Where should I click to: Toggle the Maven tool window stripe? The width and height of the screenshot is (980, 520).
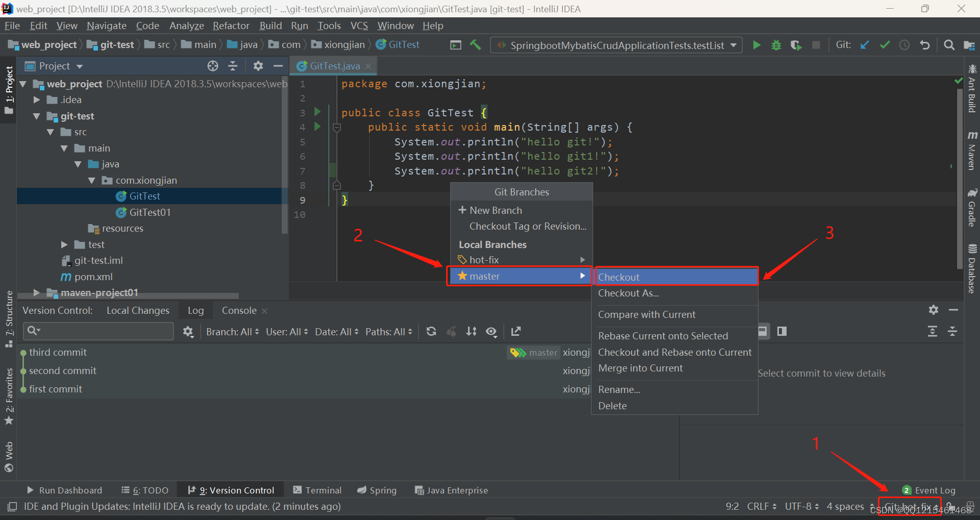(x=972, y=151)
